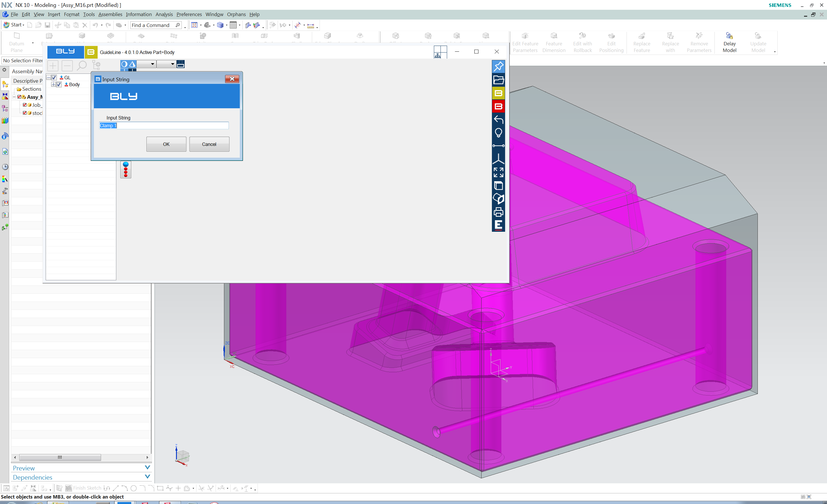This screenshot has width=827, height=504.
Task: Open the second dropdown in GuideLine toolbar
Action: [166, 64]
